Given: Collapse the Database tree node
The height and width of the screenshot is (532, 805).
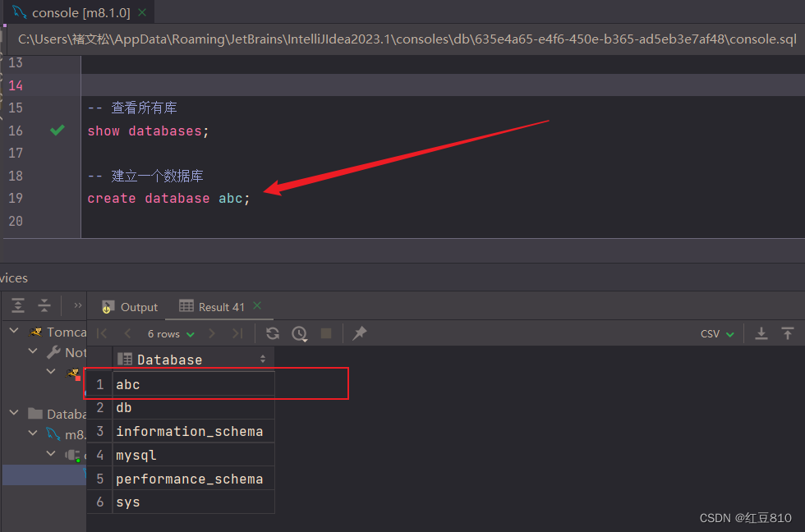Looking at the screenshot, I should (13, 414).
